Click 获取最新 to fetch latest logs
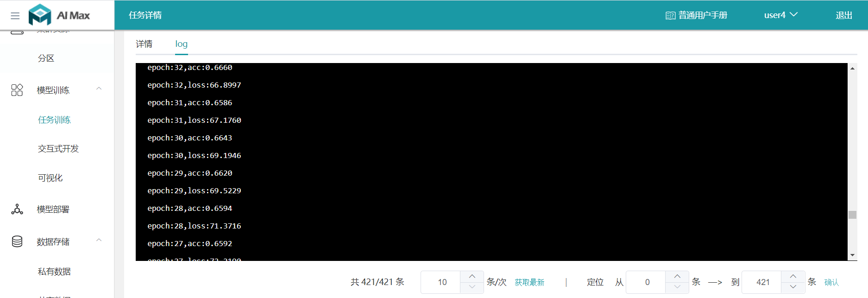This screenshot has height=298, width=868. tap(529, 282)
